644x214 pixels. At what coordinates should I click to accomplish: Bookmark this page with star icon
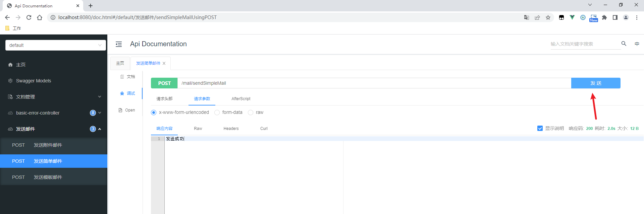(x=548, y=17)
